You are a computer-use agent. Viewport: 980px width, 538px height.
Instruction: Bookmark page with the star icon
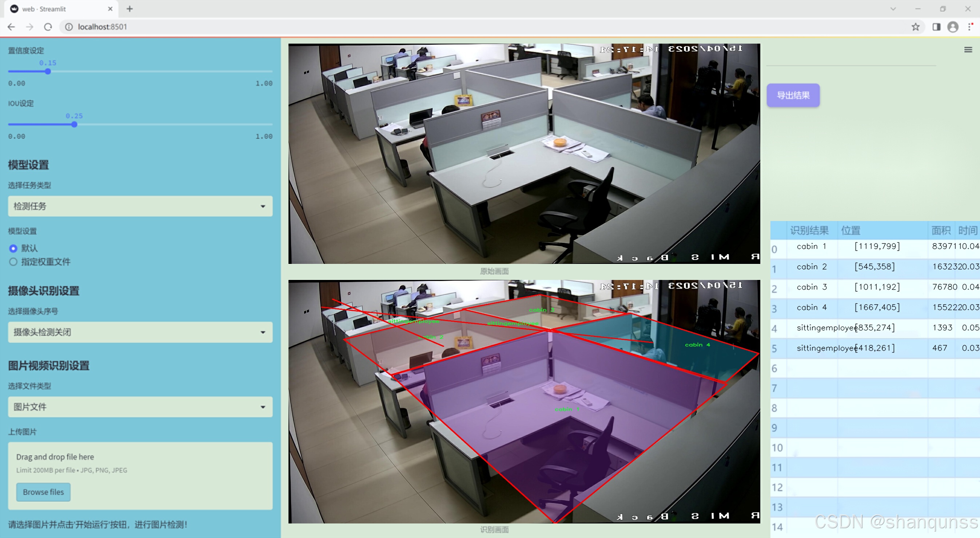915,27
